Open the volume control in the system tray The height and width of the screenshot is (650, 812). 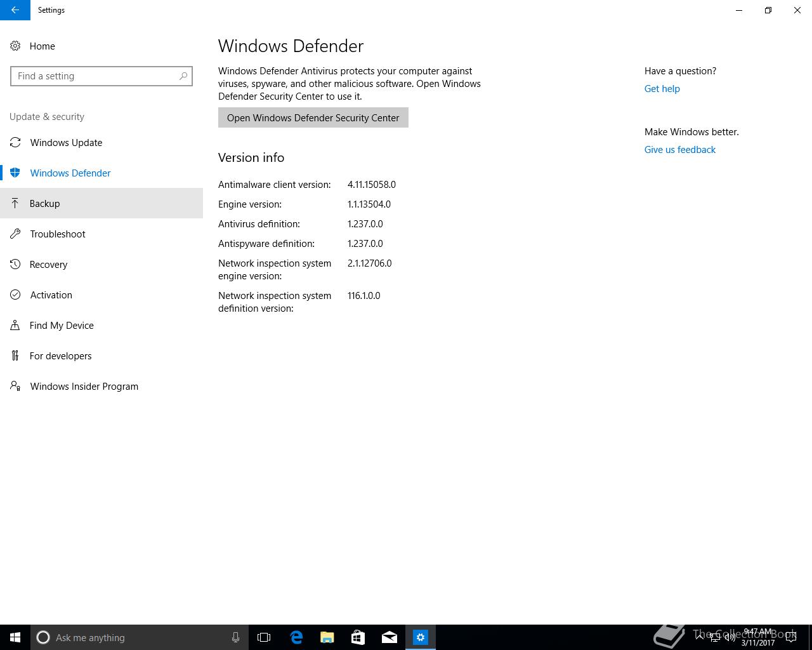tap(730, 637)
